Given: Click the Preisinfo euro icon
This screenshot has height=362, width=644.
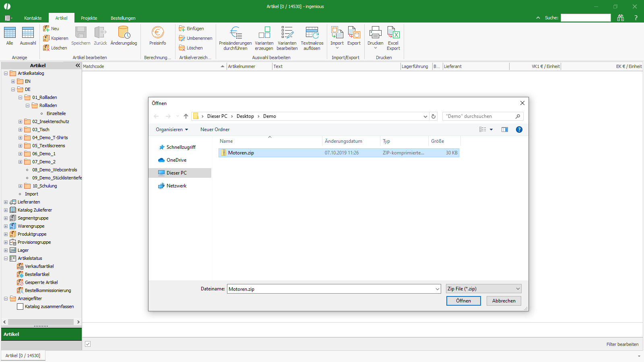Looking at the screenshot, I should click(157, 33).
